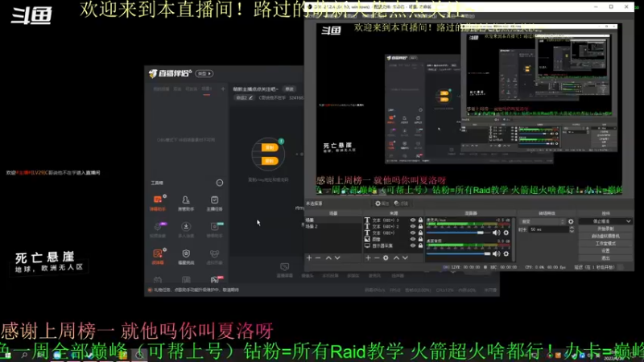Add a scene tab with plus in 直播伴侣

[x=223, y=88]
